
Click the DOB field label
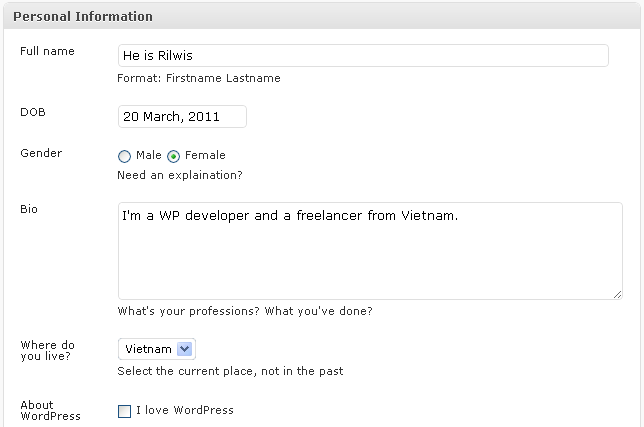click(x=33, y=112)
